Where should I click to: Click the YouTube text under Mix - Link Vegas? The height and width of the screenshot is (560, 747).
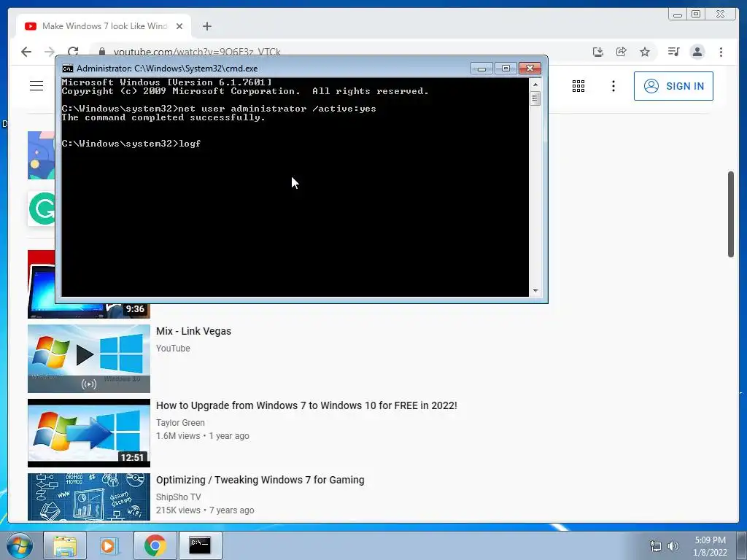tap(173, 348)
